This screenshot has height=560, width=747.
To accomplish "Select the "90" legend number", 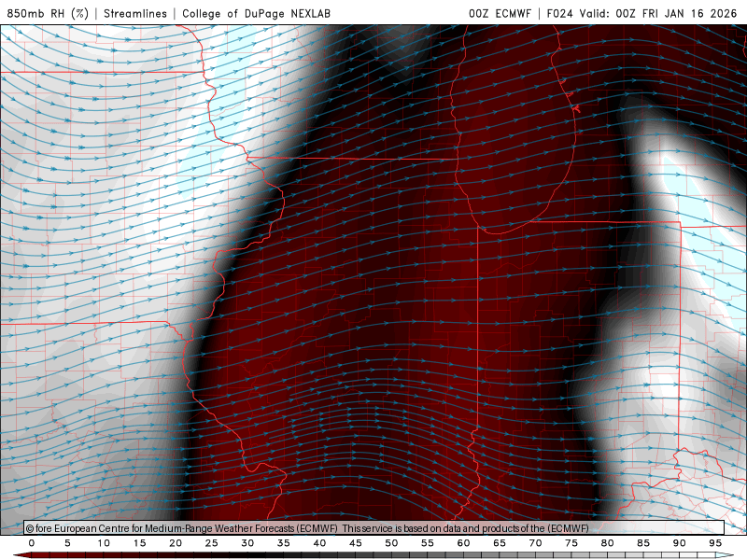I will [x=680, y=543].
